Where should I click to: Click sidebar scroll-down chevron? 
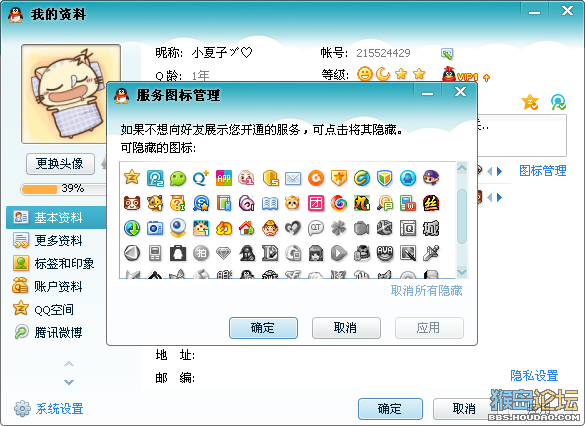pos(69,382)
